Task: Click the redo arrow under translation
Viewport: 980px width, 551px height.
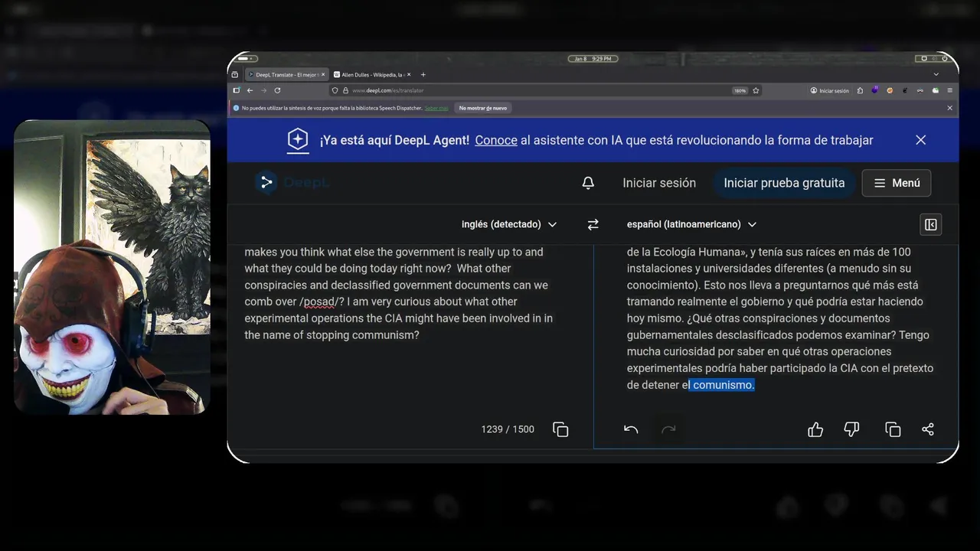Action: tap(668, 429)
